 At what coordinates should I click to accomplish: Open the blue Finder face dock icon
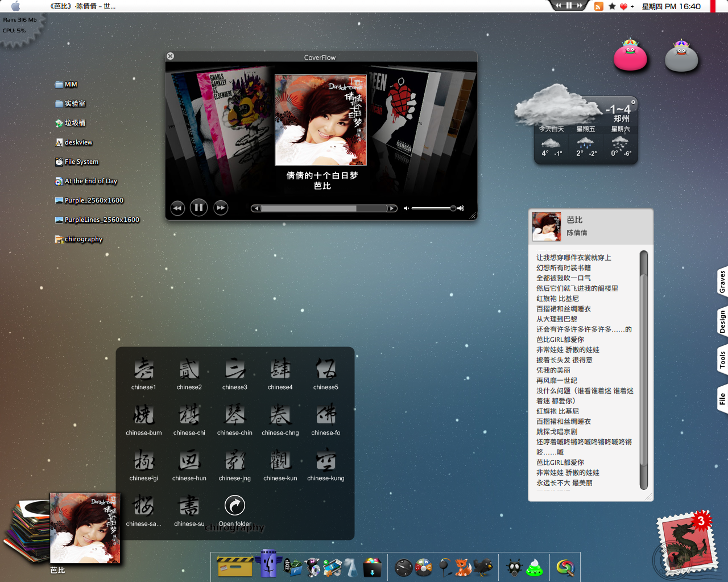pyautogui.click(x=268, y=563)
